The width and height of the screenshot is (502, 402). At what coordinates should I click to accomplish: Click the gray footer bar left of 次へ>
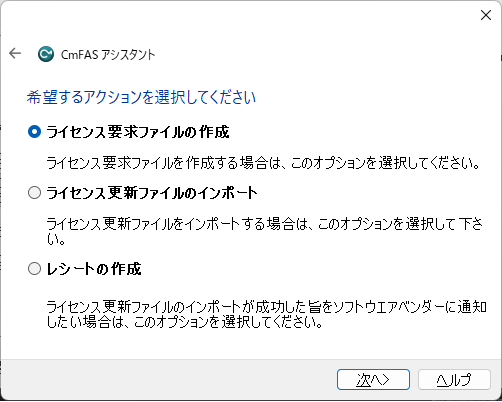[167, 379]
